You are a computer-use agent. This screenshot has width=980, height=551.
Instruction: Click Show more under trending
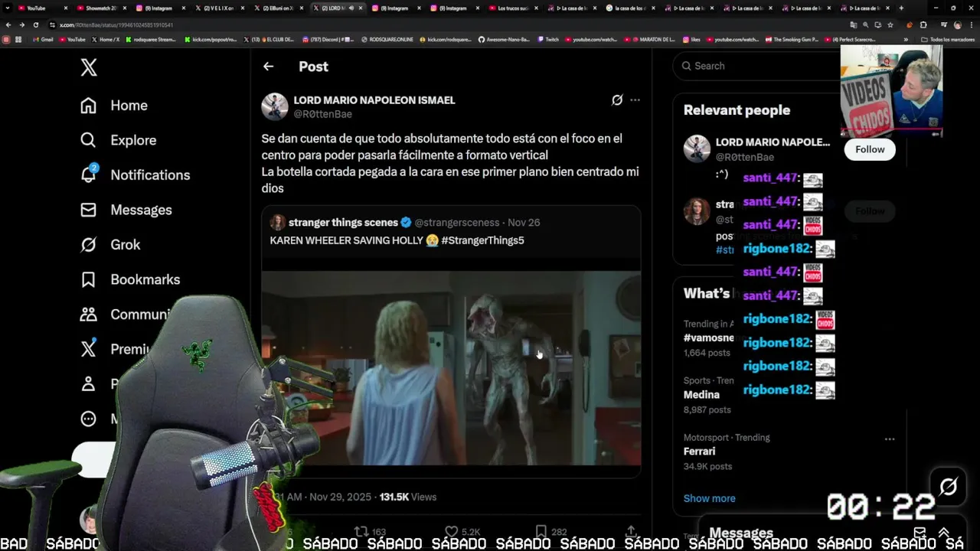[709, 498]
